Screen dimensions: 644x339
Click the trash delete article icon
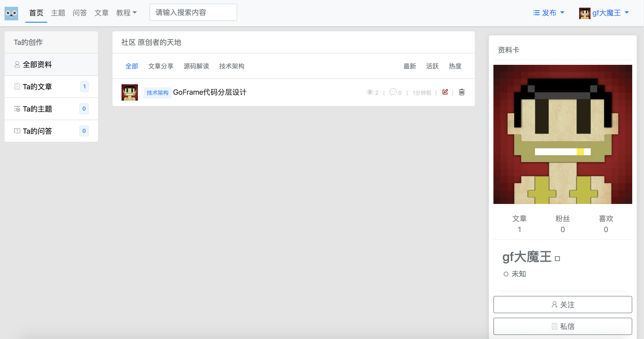click(461, 92)
